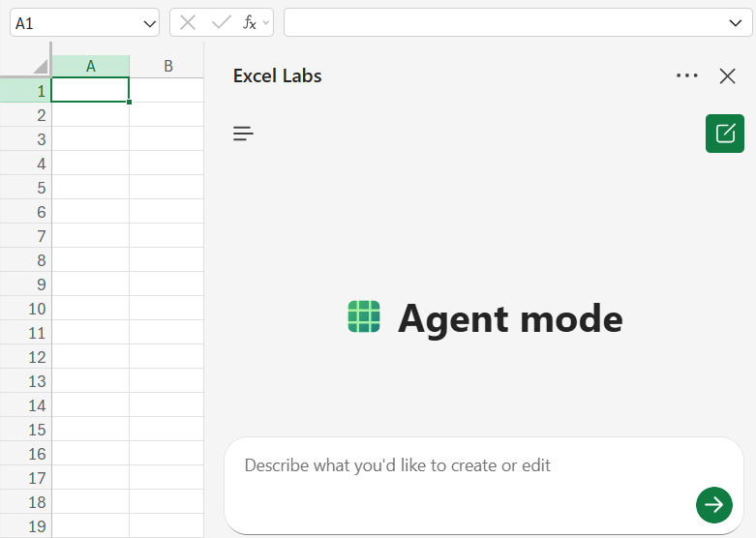Select row 9 header
The width and height of the screenshot is (756, 538).
25,284
